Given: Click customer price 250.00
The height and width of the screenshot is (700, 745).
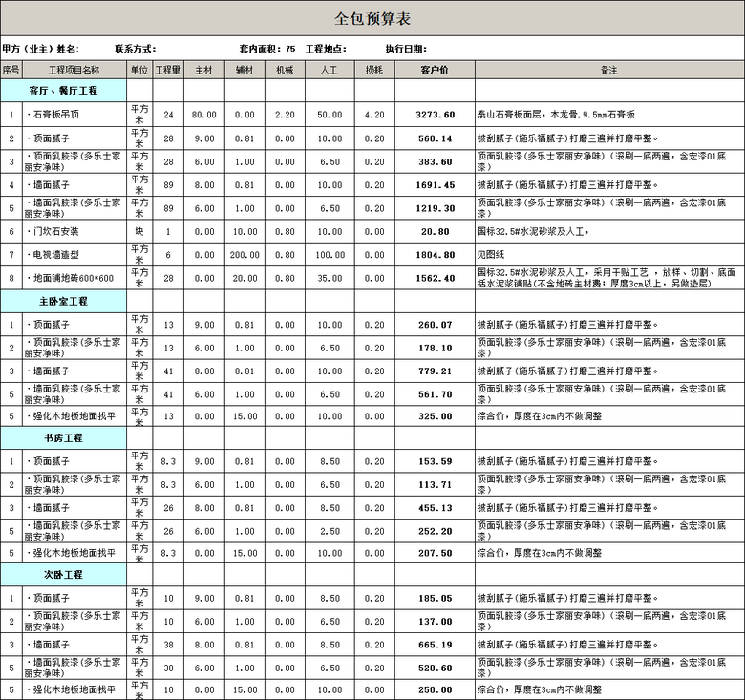Looking at the screenshot, I should click(435, 690).
